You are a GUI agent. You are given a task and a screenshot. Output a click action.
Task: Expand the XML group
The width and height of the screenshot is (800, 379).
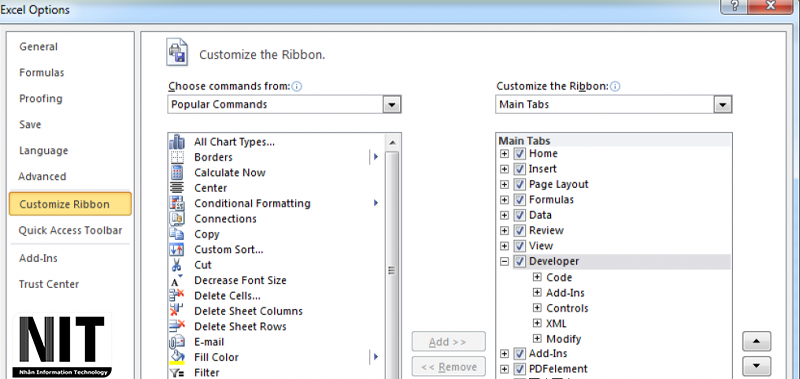point(537,323)
